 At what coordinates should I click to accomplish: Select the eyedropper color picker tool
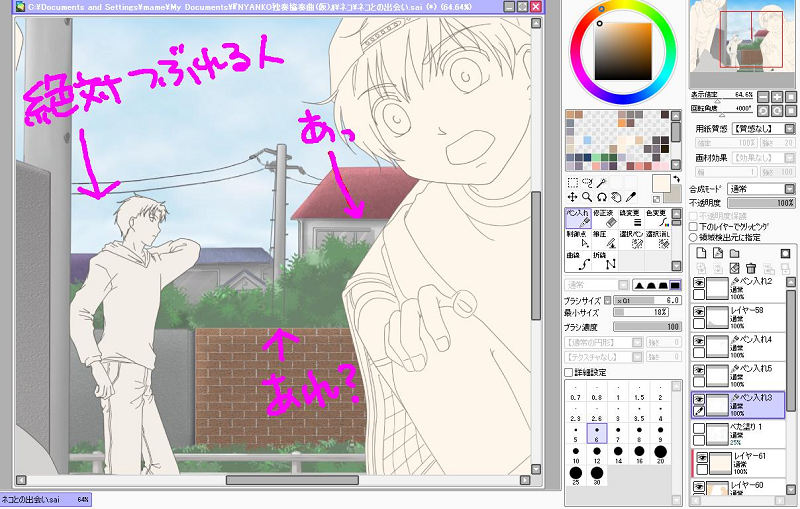tap(631, 197)
